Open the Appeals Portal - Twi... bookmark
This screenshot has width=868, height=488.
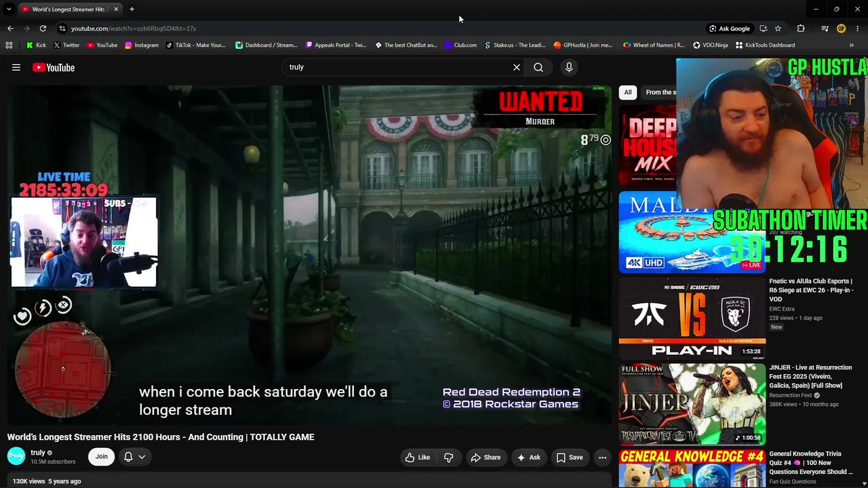(336, 45)
